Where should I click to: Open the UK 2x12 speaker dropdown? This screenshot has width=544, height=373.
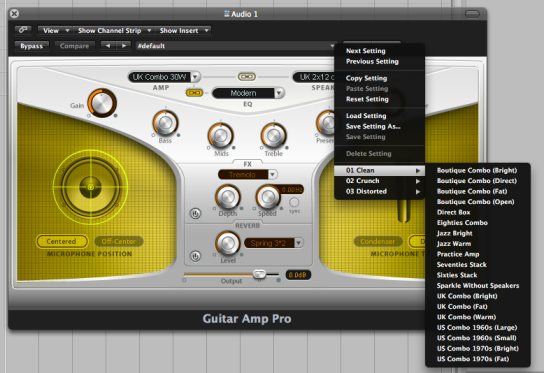pos(314,77)
